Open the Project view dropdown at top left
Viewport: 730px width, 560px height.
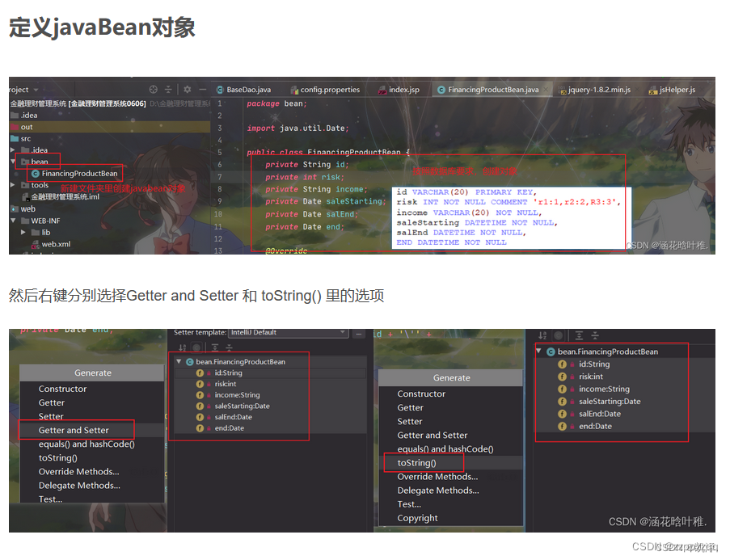pyautogui.click(x=24, y=90)
